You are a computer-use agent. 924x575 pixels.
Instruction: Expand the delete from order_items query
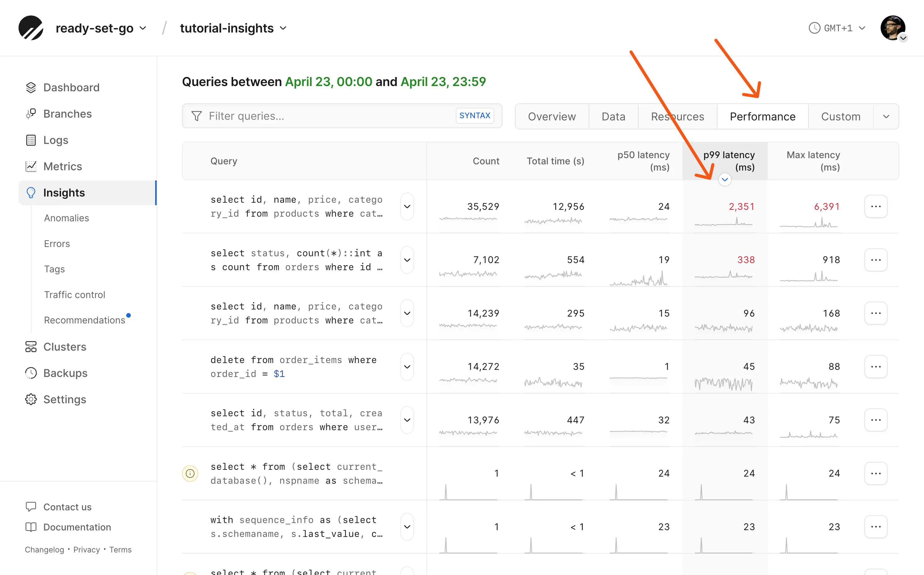coord(407,367)
